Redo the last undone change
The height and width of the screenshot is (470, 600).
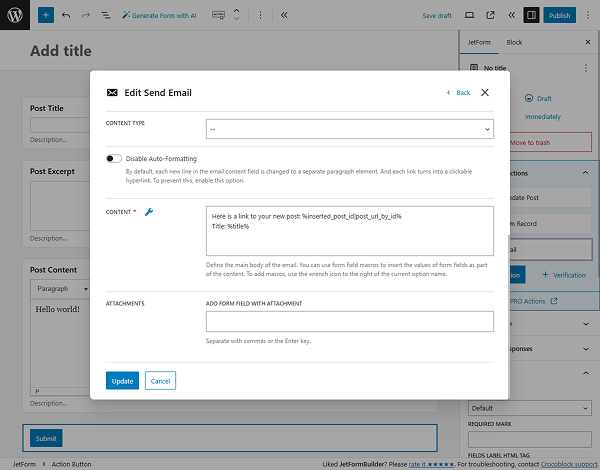(86, 15)
